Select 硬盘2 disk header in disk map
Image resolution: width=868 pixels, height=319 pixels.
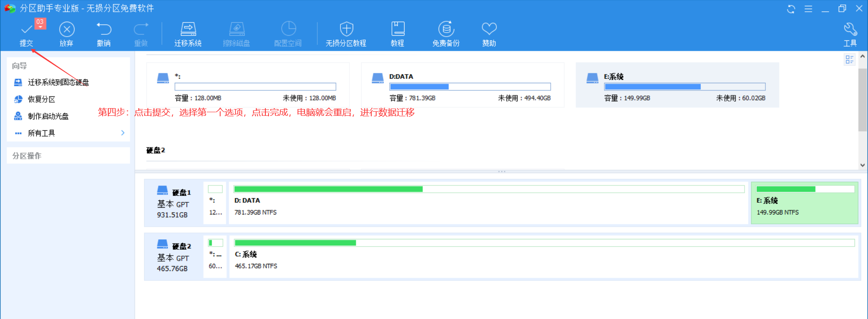tap(174, 257)
